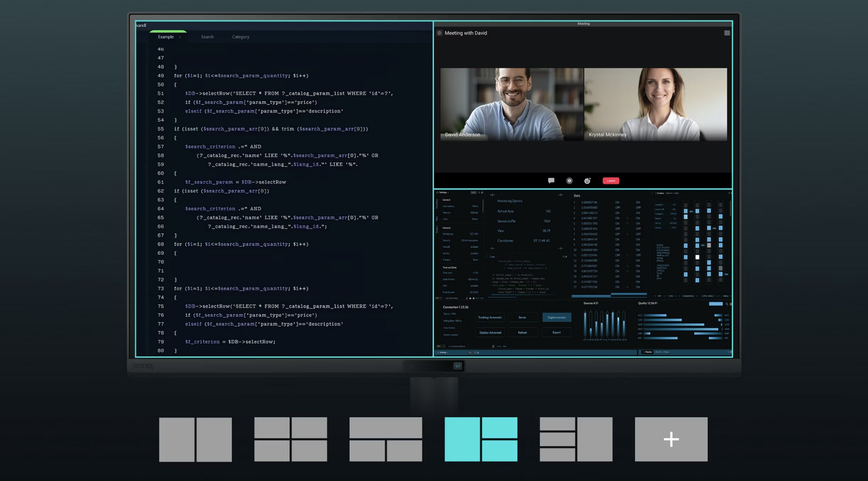Click the search icon in the Log panel
Viewport: 868px width, 481px height.
[563, 257]
